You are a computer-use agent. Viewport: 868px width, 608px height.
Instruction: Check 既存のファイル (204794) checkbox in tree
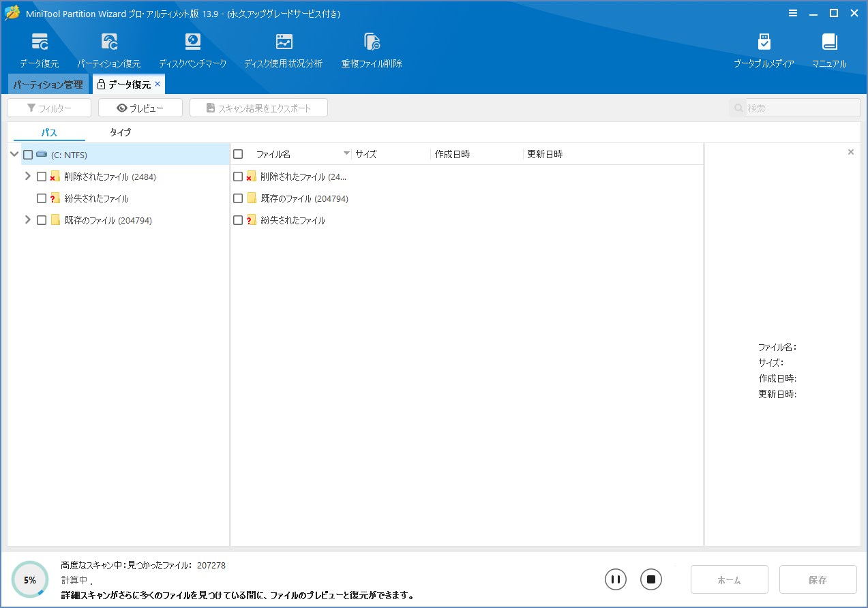click(x=42, y=220)
